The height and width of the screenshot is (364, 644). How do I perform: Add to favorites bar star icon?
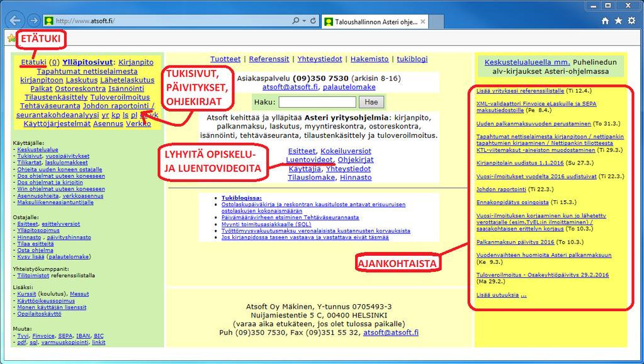[x=11, y=38]
